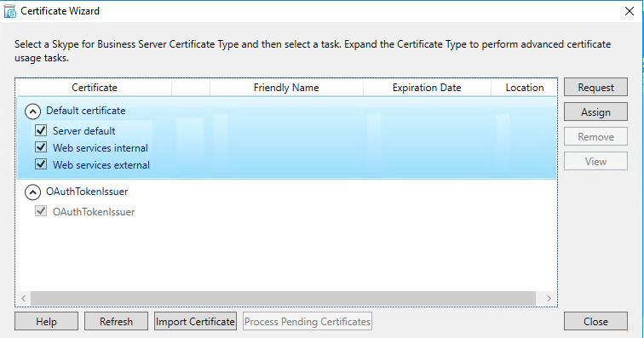Select the Server default row label
Viewport: 644px width, 338px height.
tap(83, 130)
